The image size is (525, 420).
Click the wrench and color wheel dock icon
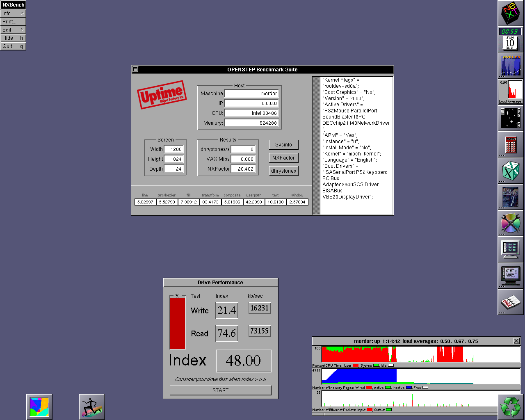coord(510,224)
